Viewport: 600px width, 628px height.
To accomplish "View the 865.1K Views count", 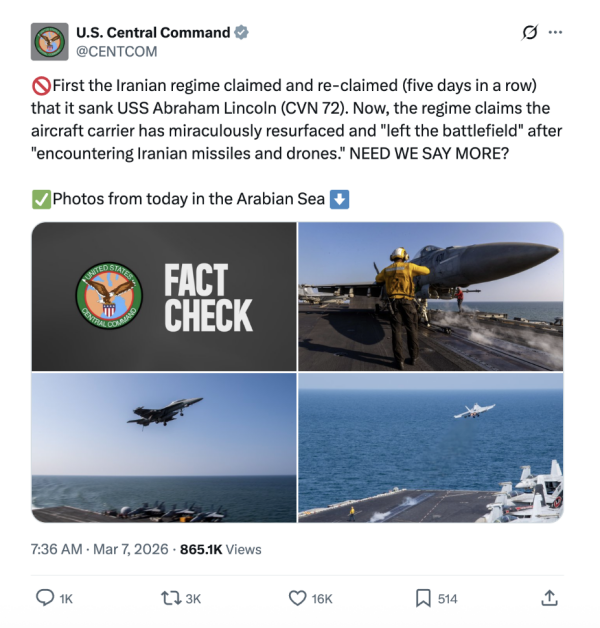I will click(x=220, y=549).
